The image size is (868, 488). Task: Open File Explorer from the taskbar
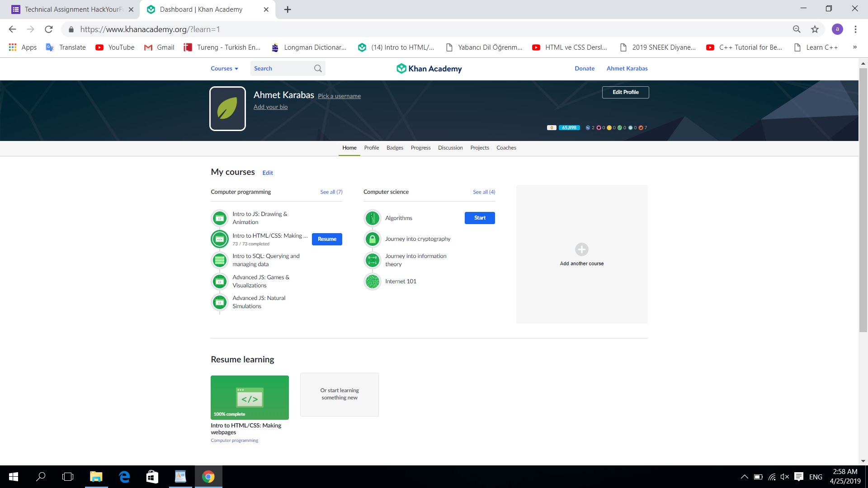[x=96, y=477]
